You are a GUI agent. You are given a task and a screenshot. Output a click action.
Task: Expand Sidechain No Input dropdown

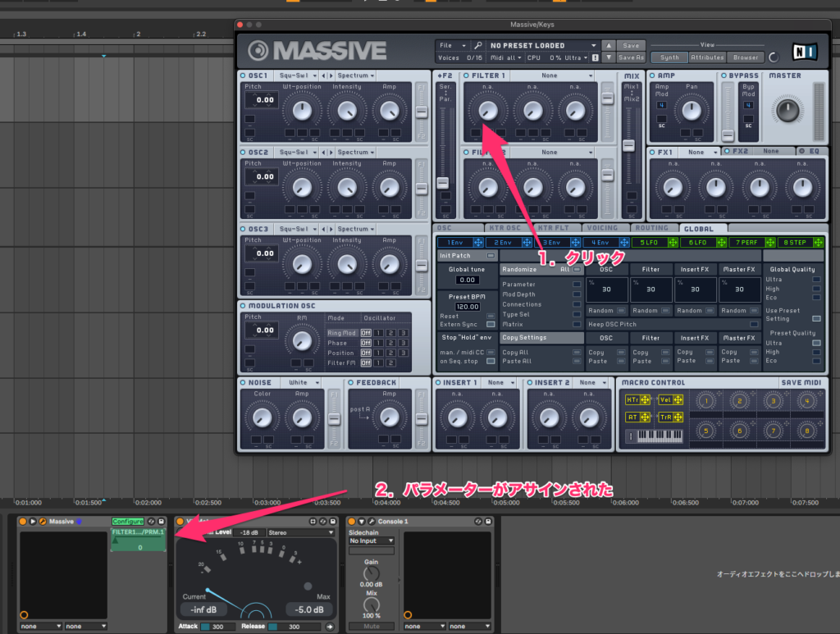pos(372,541)
